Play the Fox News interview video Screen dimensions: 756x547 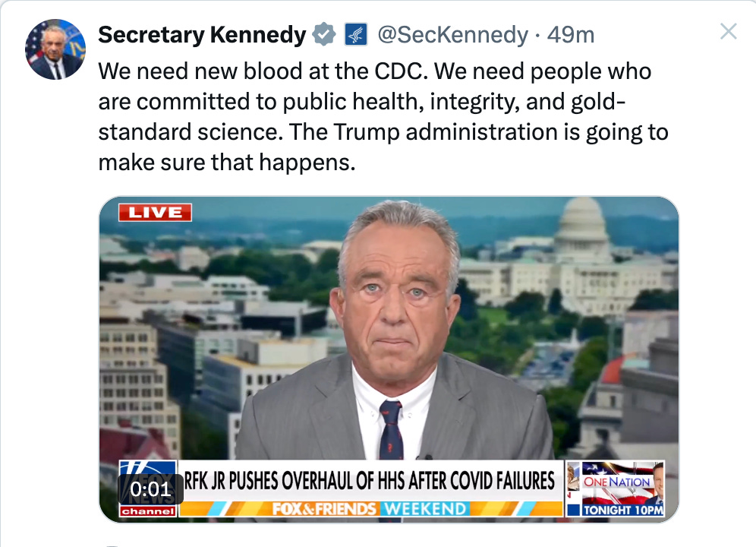point(389,359)
